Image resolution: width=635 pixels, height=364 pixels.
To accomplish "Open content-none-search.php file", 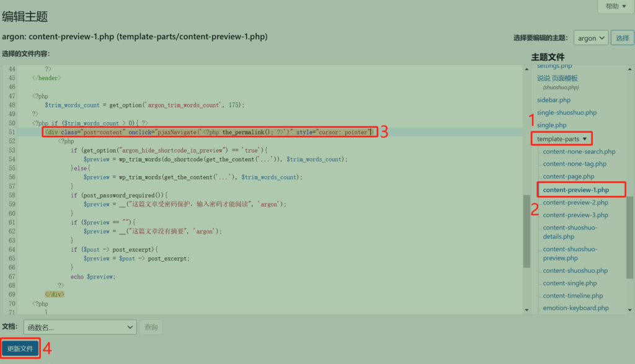I will click(x=579, y=152).
